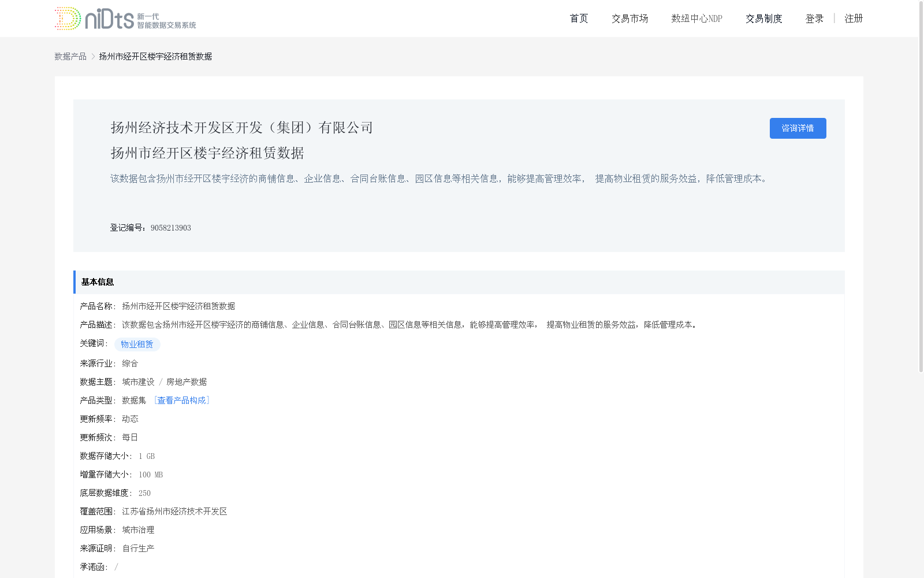Click the niDts logo

[x=125, y=18]
